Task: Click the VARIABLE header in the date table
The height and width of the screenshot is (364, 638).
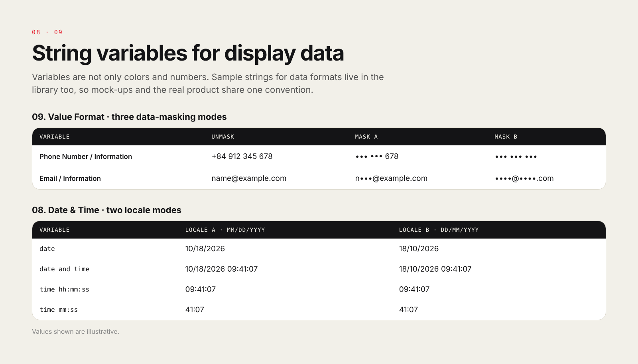Action: pyautogui.click(x=55, y=230)
